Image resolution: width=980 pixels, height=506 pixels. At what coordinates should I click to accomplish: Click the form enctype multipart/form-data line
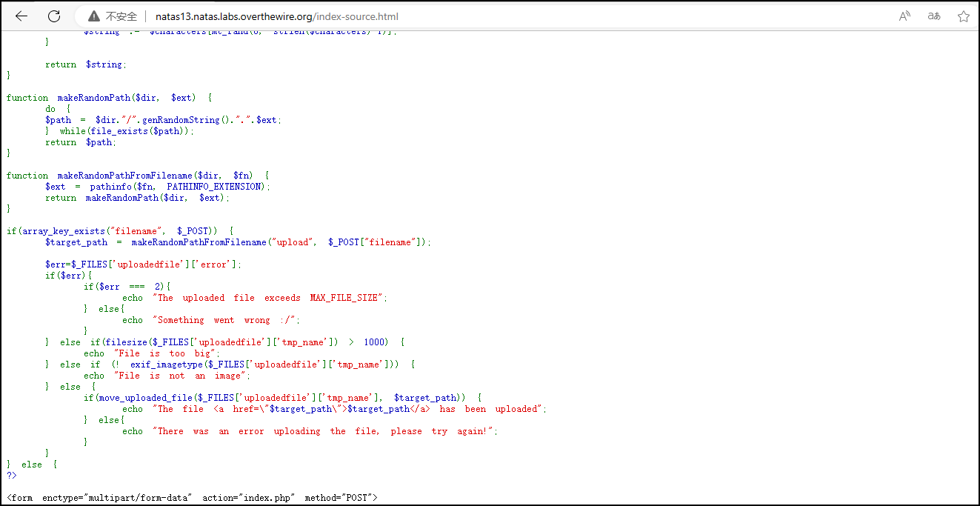tap(192, 497)
